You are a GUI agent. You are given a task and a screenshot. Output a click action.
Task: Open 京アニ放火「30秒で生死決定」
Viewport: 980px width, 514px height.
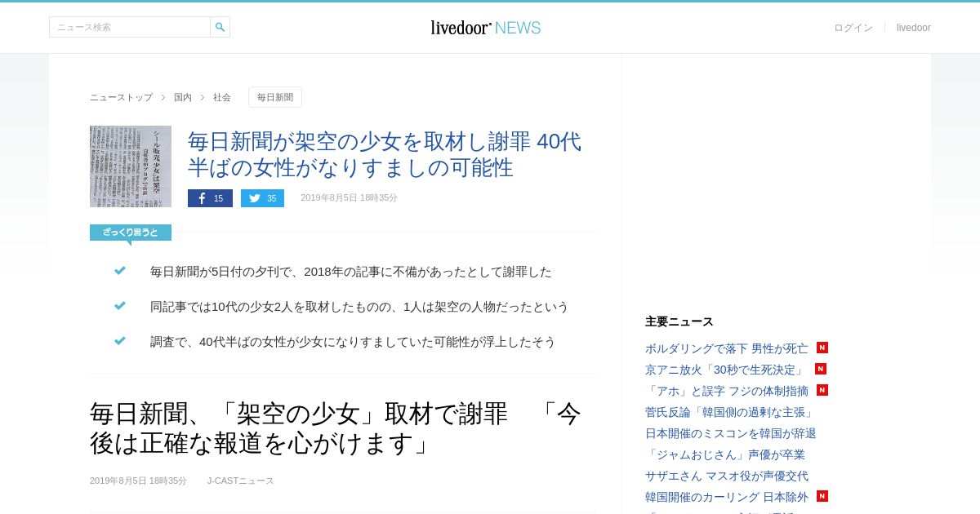point(726,370)
